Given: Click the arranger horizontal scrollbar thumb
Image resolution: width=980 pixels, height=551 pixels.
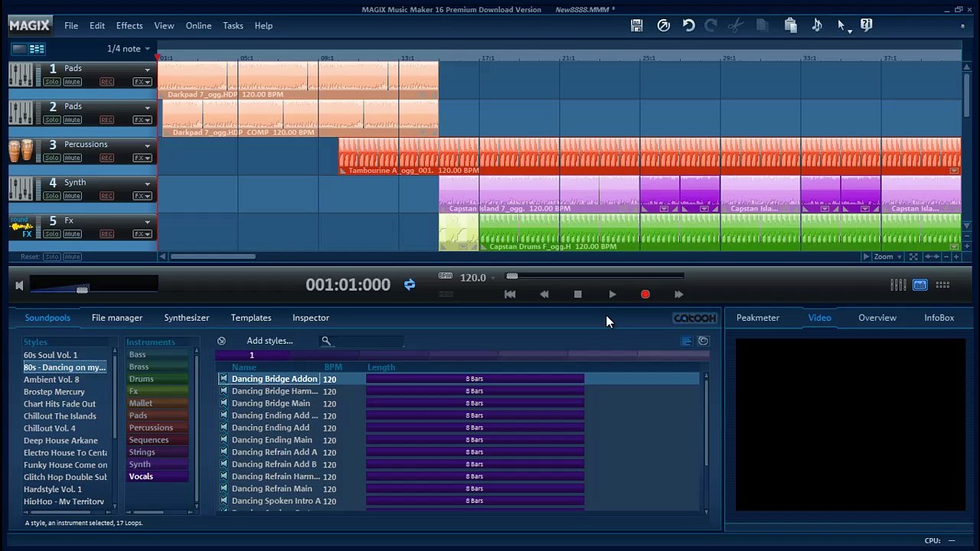Looking at the screenshot, I should pos(213,257).
